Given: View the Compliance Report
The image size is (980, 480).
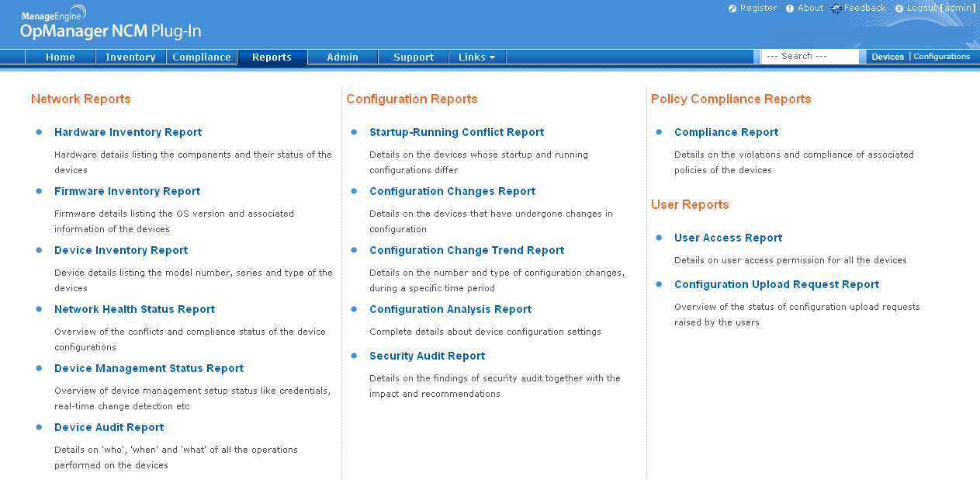Looking at the screenshot, I should coord(725,132).
